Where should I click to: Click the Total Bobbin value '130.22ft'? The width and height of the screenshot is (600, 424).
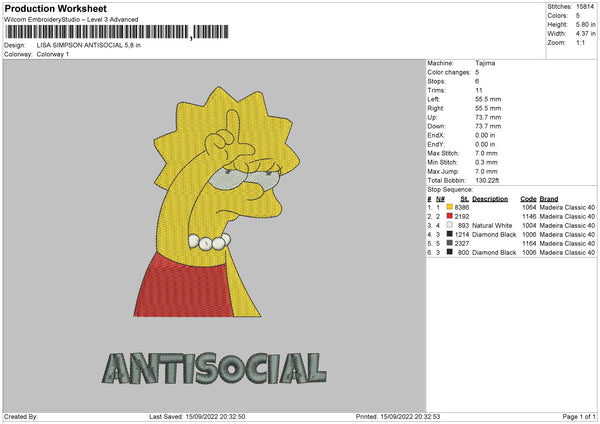(487, 181)
